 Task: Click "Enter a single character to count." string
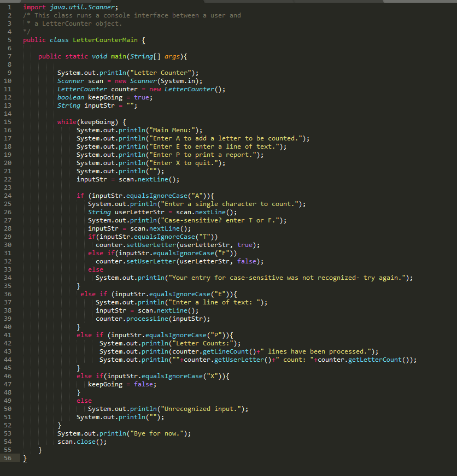(229, 204)
